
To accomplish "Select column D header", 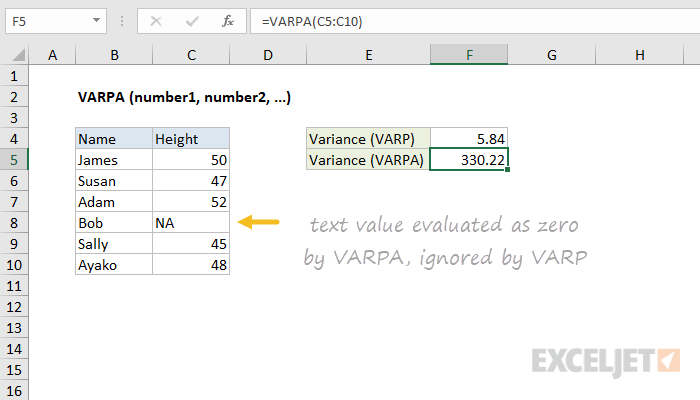I will (x=268, y=55).
